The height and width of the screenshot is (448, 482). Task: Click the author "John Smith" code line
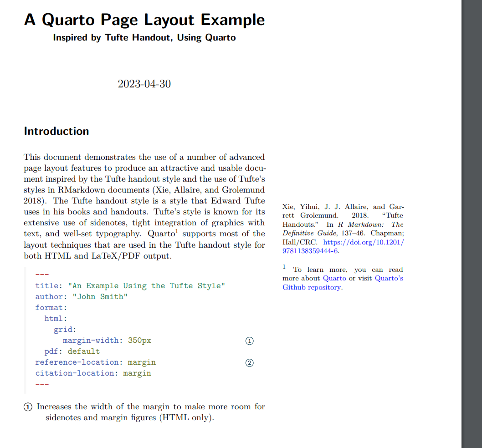[x=82, y=297]
